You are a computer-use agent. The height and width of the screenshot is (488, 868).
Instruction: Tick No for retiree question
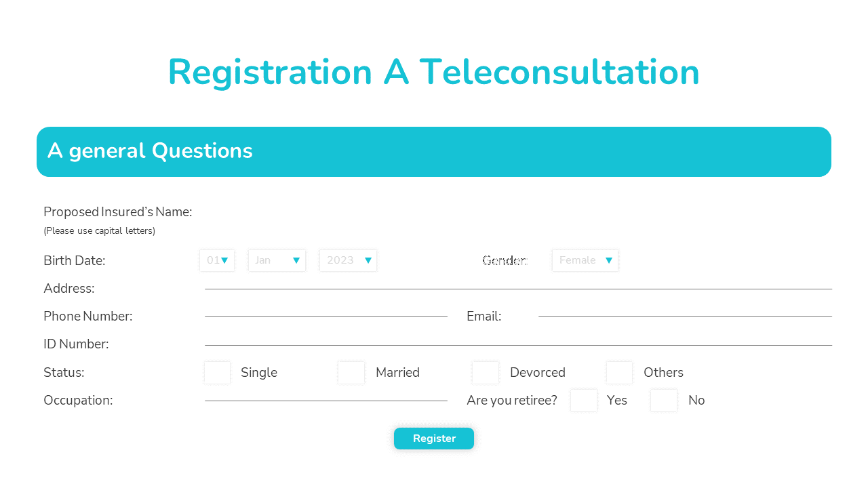(x=664, y=401)
